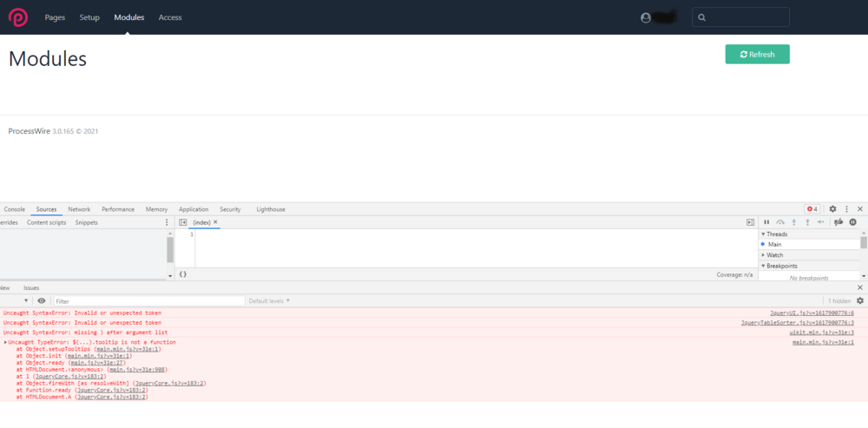Toggle pause on exceptions
The image size is (868, 428).
(x=852, y=222)
